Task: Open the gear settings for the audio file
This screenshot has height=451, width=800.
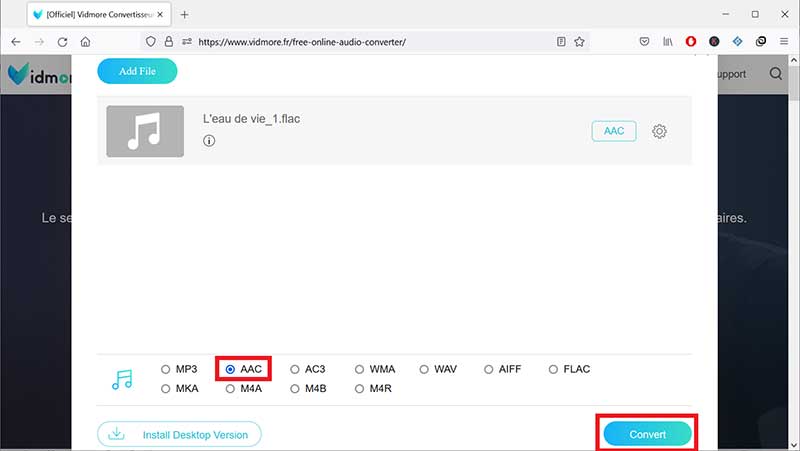Action: pos(659,131)
